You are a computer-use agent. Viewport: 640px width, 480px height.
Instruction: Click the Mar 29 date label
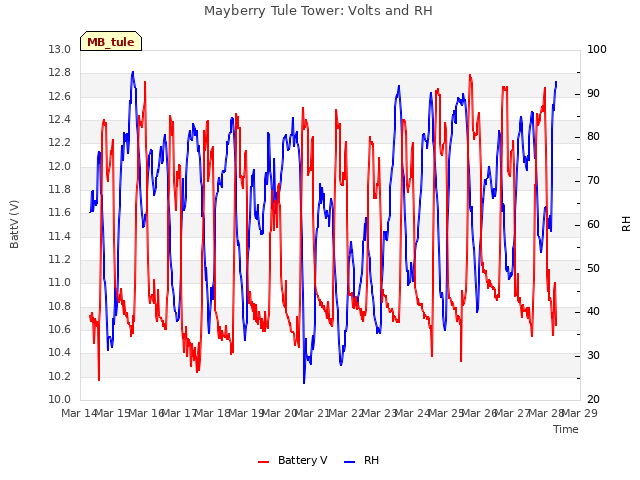[580, 413]
